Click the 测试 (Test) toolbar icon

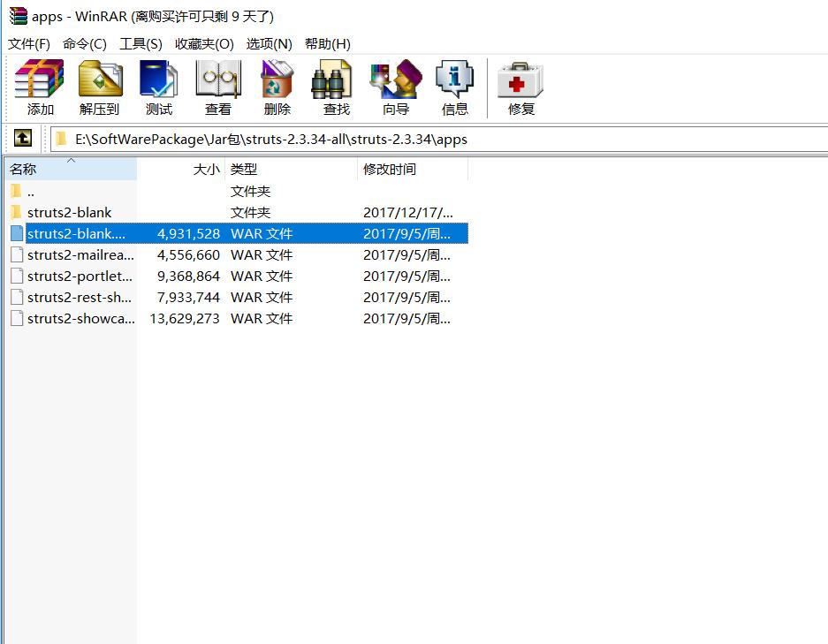pos(158,79)
